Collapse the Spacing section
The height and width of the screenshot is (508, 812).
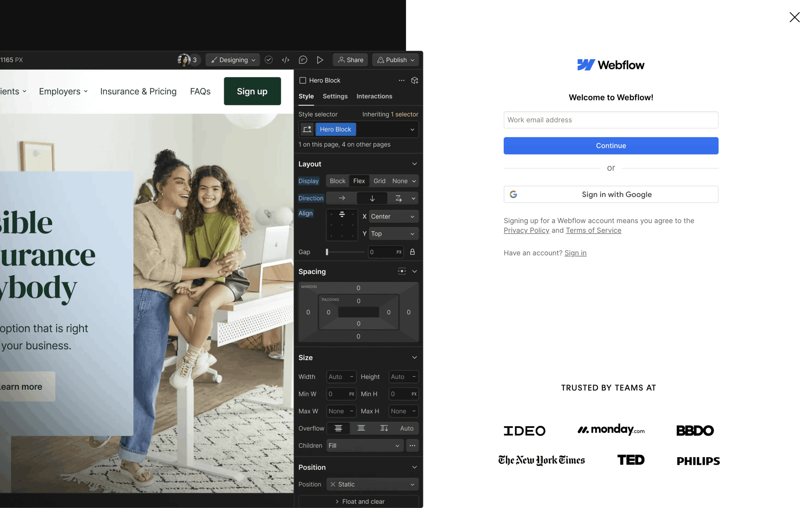click(414, 271)
